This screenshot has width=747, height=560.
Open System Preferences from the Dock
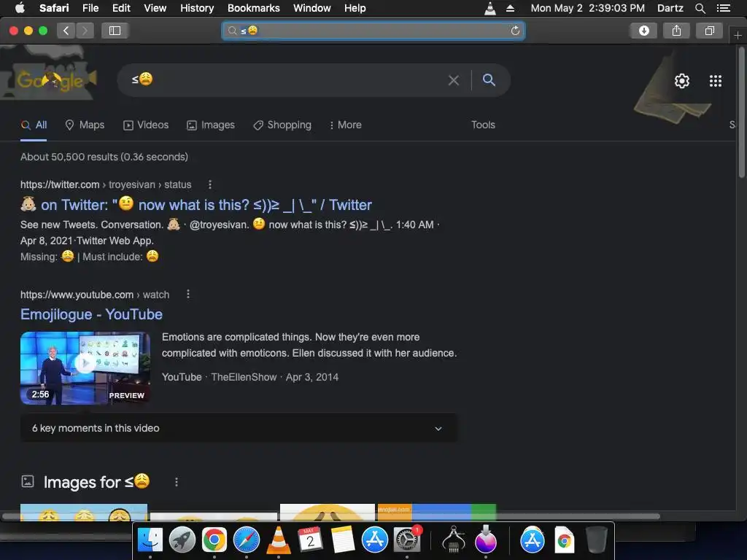407,540
